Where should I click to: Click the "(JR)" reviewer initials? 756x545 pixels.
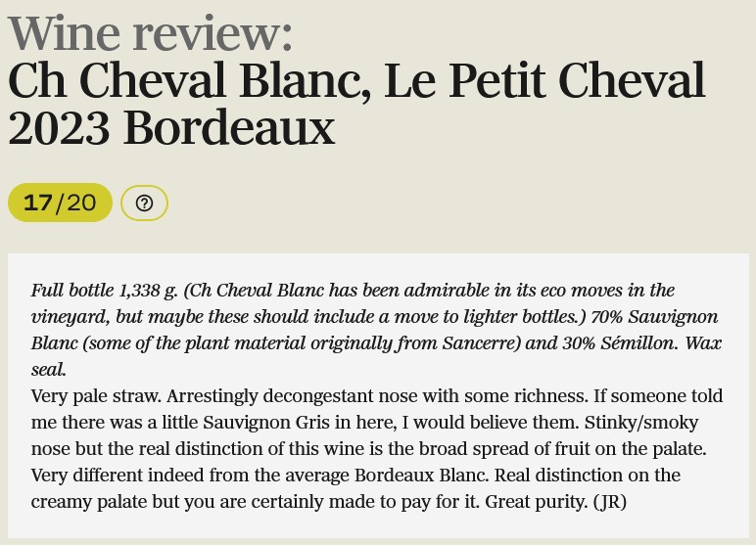click(x=610, y=502)
